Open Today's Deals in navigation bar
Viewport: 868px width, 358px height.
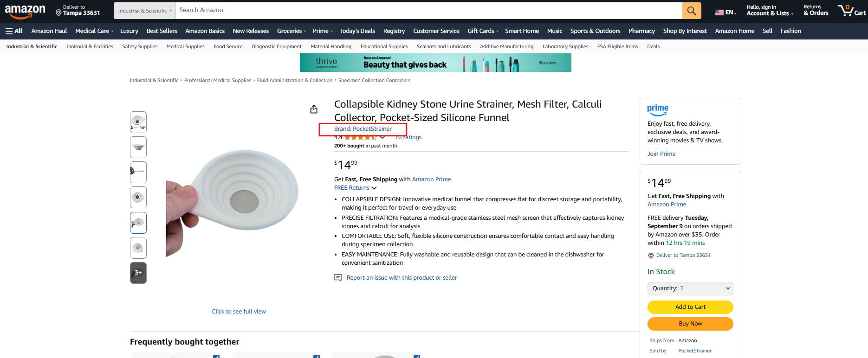point(357,31)
